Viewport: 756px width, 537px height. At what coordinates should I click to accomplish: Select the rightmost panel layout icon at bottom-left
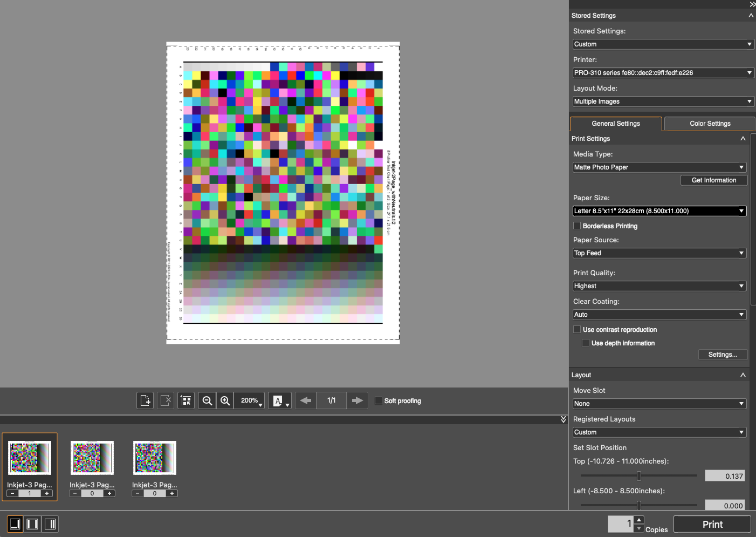pyautogui.click(x=50, y=524)
